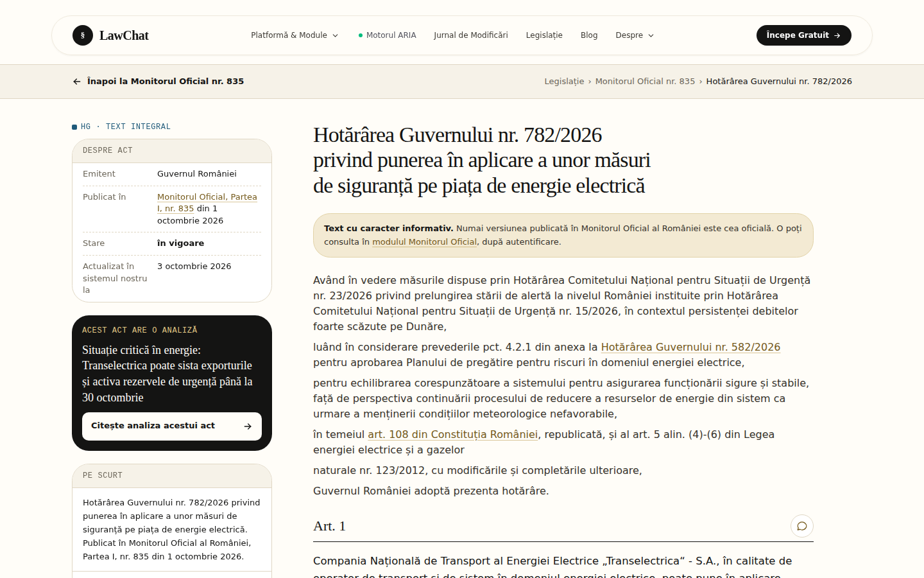Go to Jurnal de Modificări
This screenshot has height=578, width=924.
pos(471,35)
